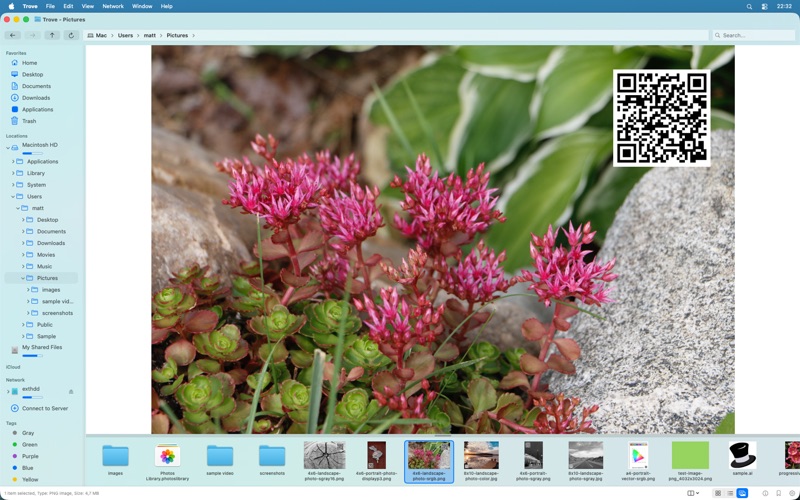The width and height of the screenshot is (800, 500).
Task: Switch to icon grid view
Action: tap(718, 493)
